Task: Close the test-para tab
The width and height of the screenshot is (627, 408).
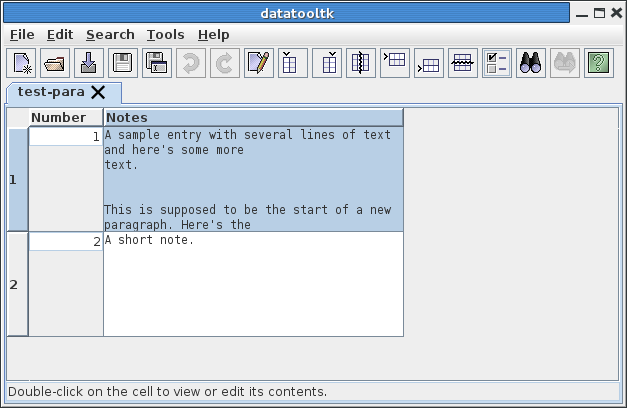Action: pyautogui.click(x=98, y=92)
